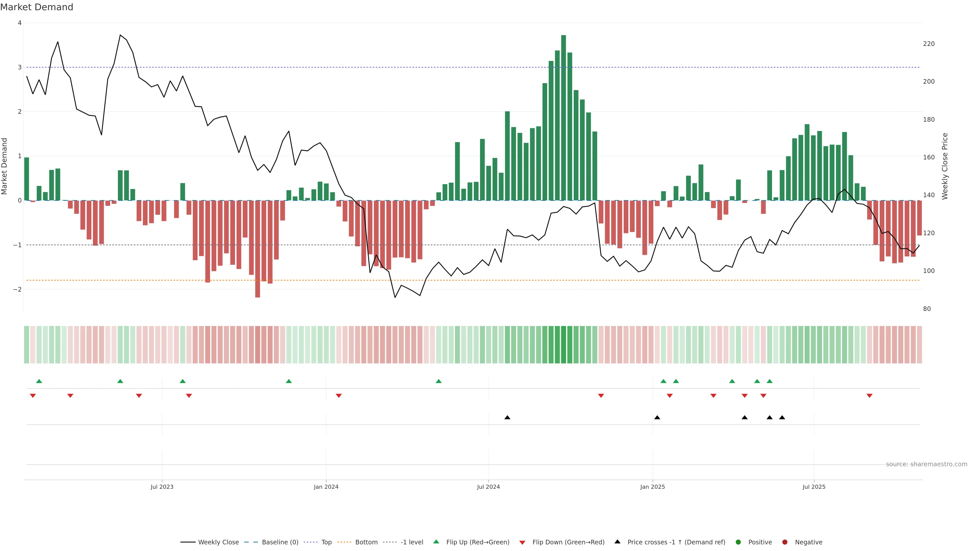Click the red Negative legend dot

point(785,542)
